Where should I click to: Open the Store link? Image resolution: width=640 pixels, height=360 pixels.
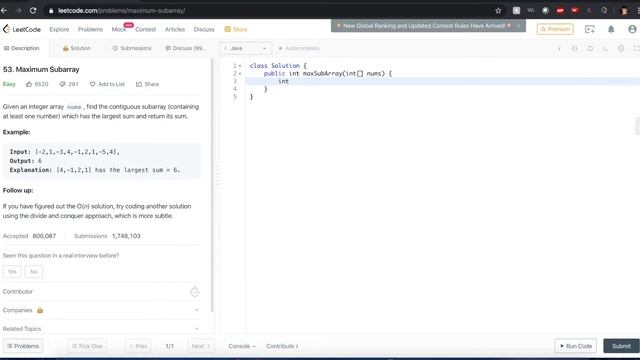tap(236, 29)
